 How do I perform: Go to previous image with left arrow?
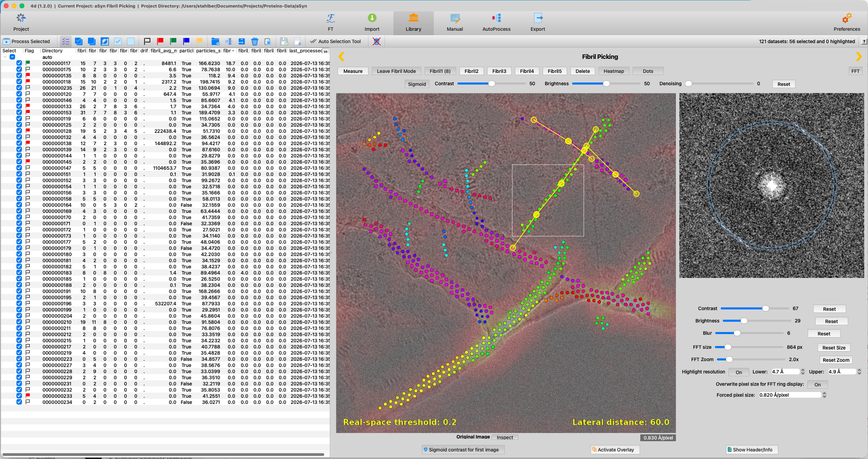point(341,56)
